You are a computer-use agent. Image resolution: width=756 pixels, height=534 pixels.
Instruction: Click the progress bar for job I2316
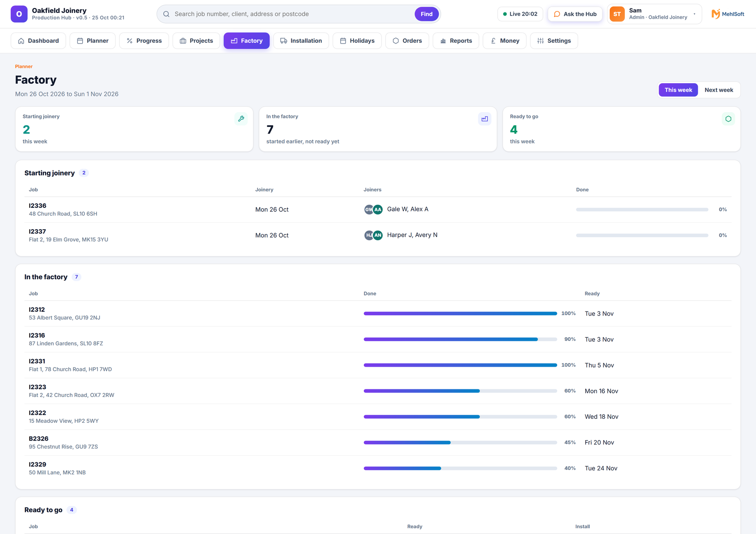460,339
